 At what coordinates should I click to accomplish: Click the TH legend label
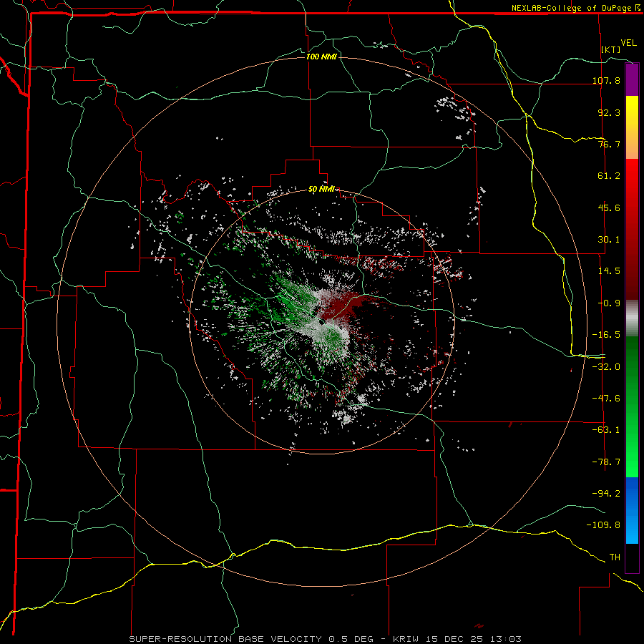[x=615, y=557]
